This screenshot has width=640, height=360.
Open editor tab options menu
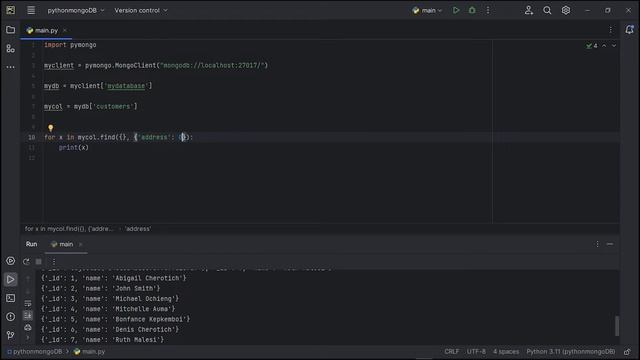(611, 30)
